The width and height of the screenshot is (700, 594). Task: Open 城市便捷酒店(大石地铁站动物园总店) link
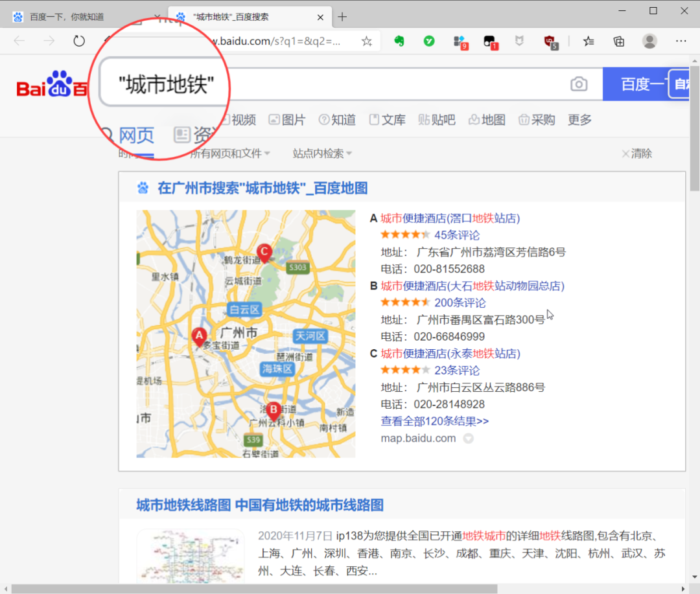472,286
